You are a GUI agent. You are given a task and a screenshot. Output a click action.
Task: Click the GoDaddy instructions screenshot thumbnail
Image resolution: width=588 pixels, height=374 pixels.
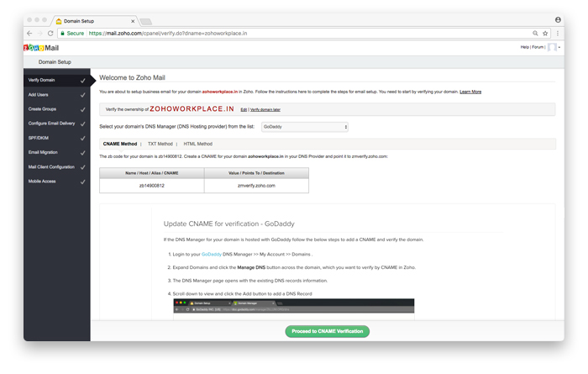tap(294, 309)
